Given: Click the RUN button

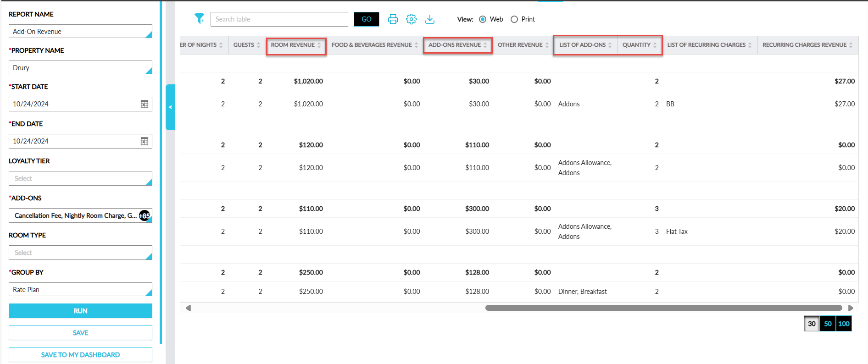Looking at the screenshot, I should [x=80, y=311].
